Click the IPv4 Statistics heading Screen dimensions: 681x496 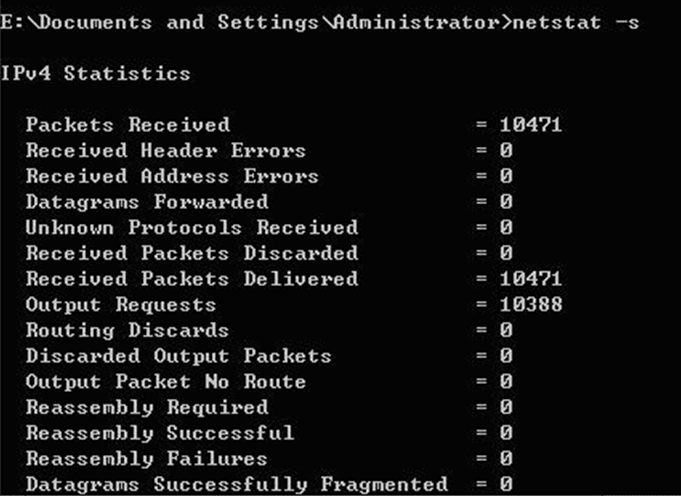pos(95,73)
